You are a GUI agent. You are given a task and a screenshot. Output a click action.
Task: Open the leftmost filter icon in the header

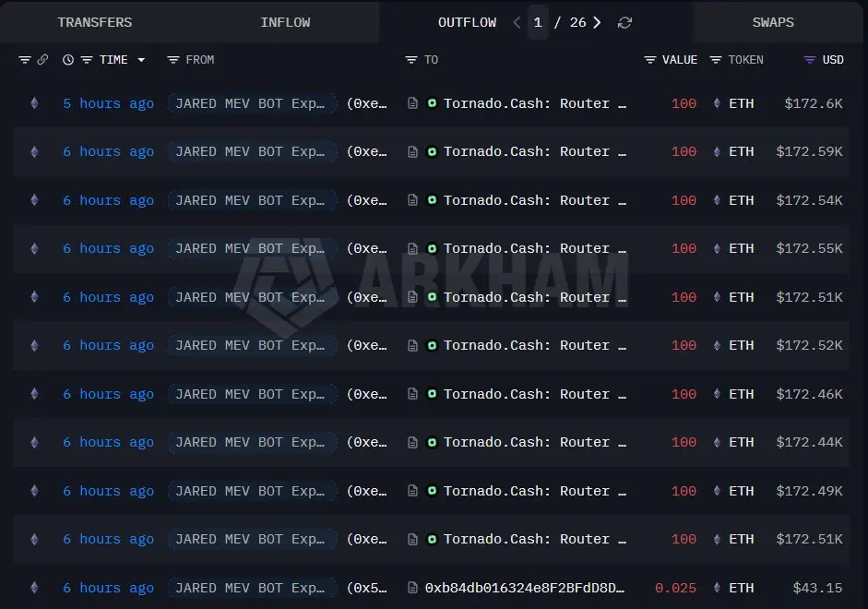(x=24, y=60)
